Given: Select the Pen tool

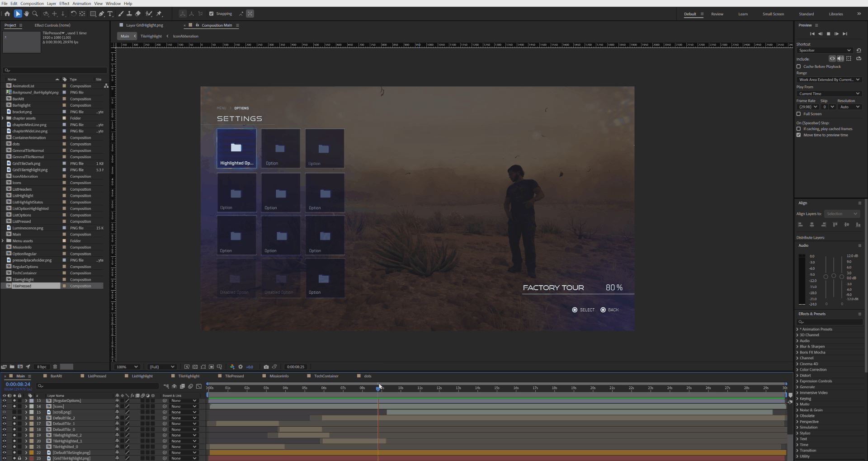Looking at the screenshot, I should click(101, 14).
